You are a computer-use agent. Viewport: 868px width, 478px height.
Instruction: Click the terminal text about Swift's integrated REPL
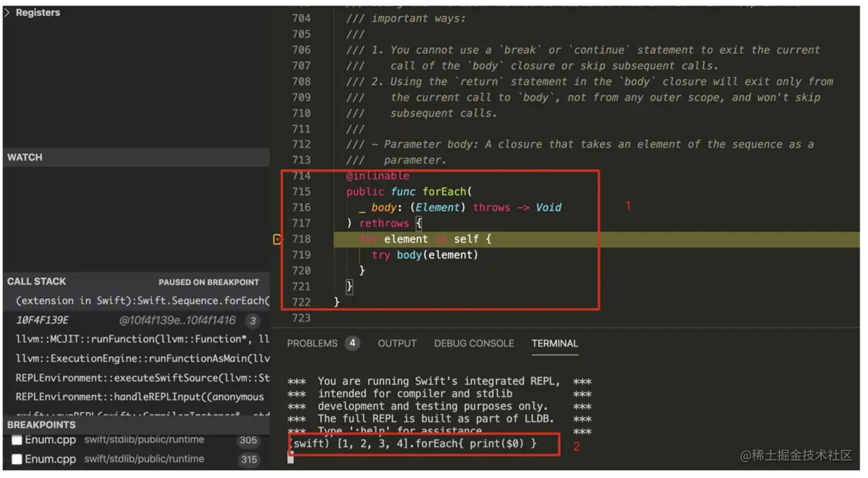point(439,381)
